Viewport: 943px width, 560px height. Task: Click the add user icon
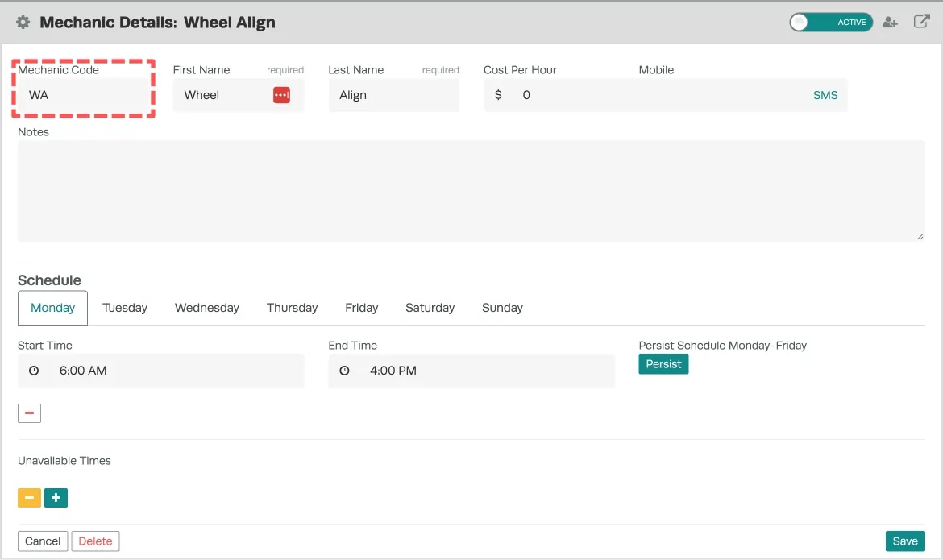890,23
